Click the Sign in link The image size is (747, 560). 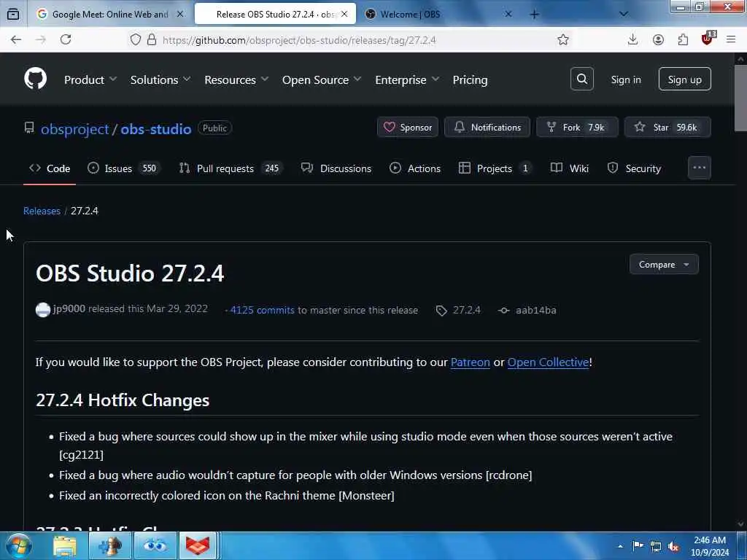coord(625,79)
